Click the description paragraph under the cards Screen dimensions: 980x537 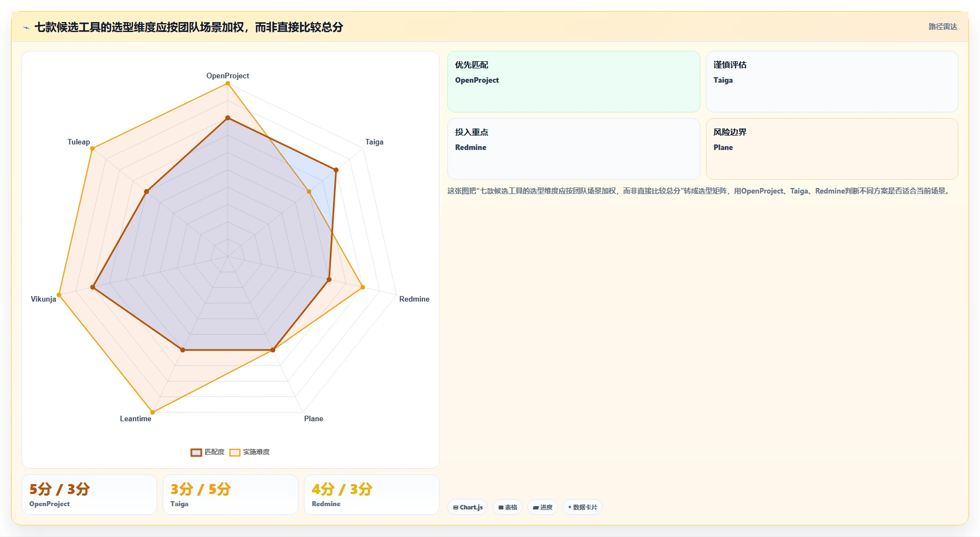click(x=699, y=191)
